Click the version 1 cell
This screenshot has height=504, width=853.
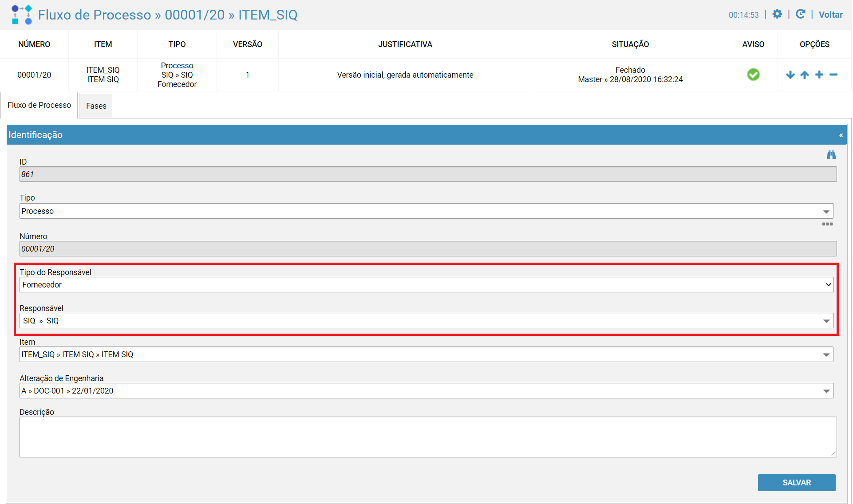248,75
